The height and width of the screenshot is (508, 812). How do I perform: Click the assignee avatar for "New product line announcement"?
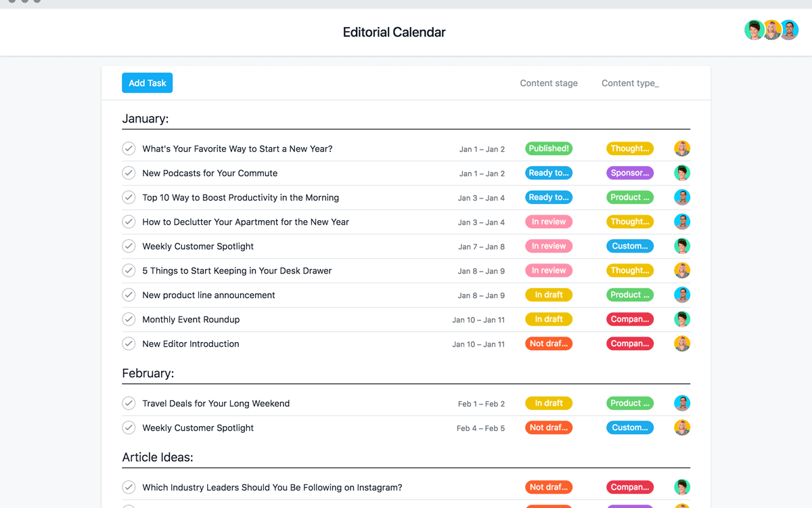[x=682, y=295]
